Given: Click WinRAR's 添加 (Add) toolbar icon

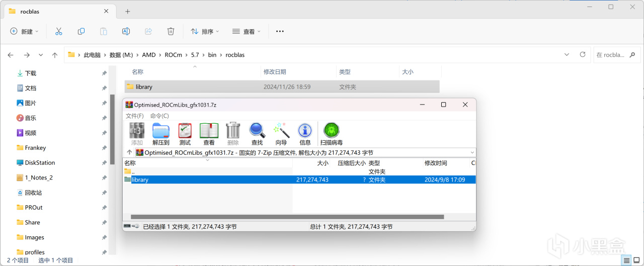Looking at the screenshot, I should pos(137,134).
